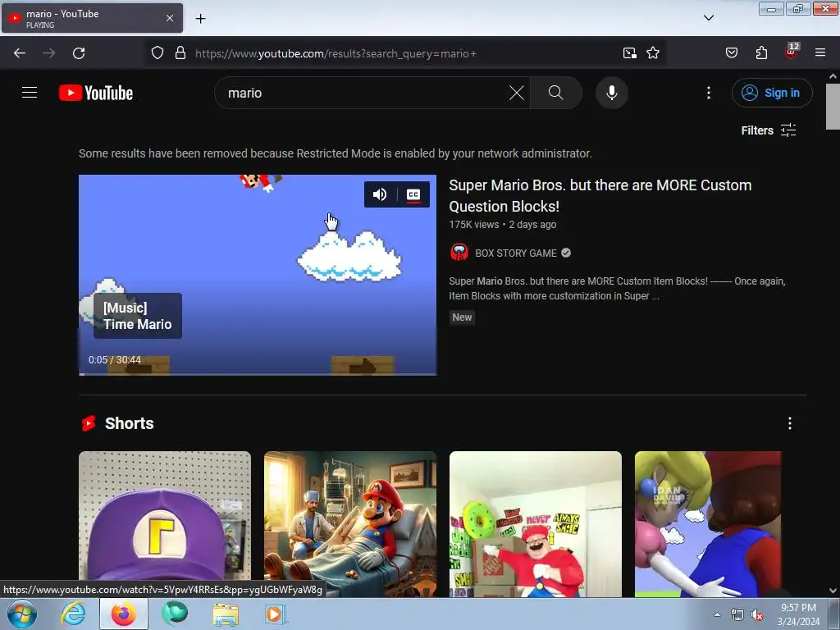Expand the list all tabs dropdown

tap(708, 18)
